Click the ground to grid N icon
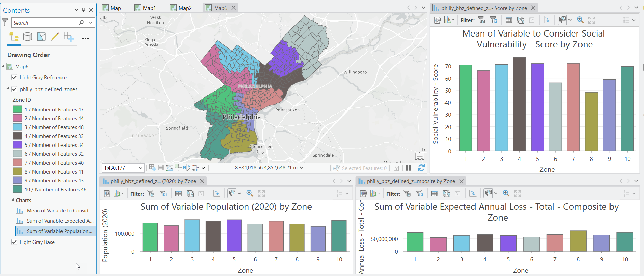The width and height of the screenshot is (644, 276). 187,168
